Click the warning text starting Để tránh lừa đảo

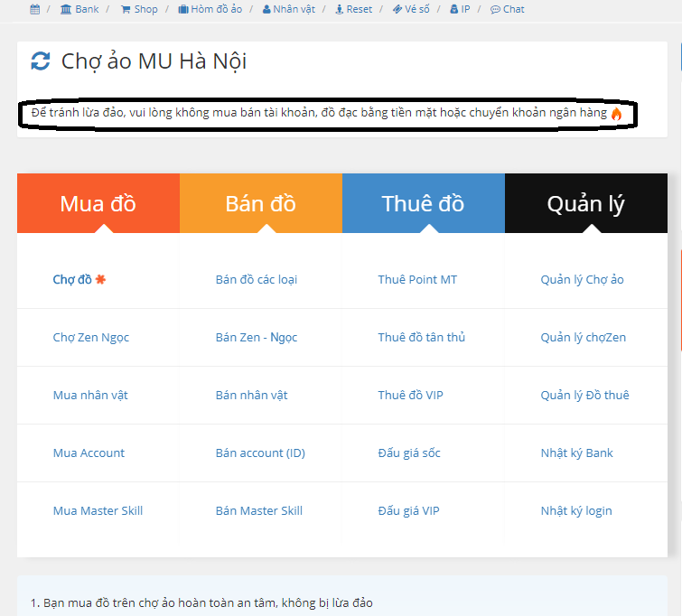319,113
